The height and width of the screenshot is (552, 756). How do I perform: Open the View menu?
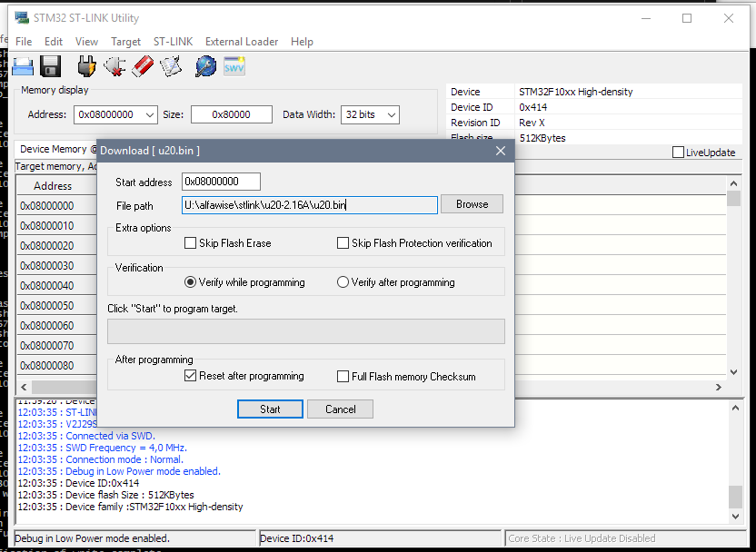pos(87,42)
